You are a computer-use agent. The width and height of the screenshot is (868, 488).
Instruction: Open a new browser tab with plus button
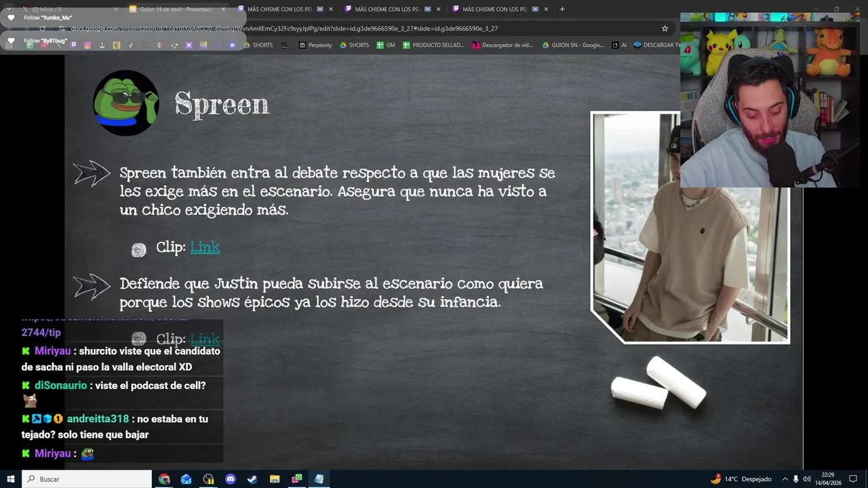coord(562,9)
